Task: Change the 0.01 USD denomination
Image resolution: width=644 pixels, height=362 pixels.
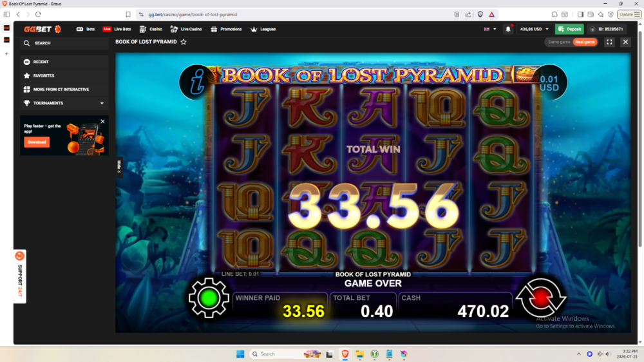Action: tap(549, 83)
